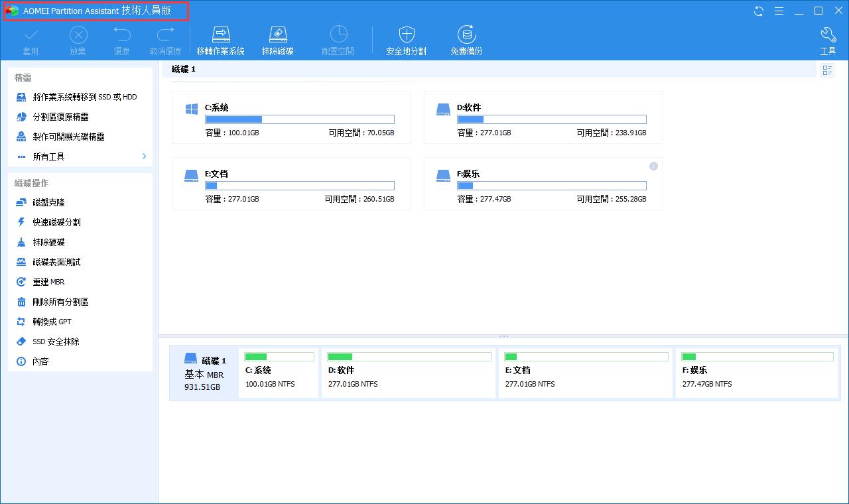Screen dimensions: 849x504
Task: Expand 所有工具 all tools entry
Action: tap(80, 157)
